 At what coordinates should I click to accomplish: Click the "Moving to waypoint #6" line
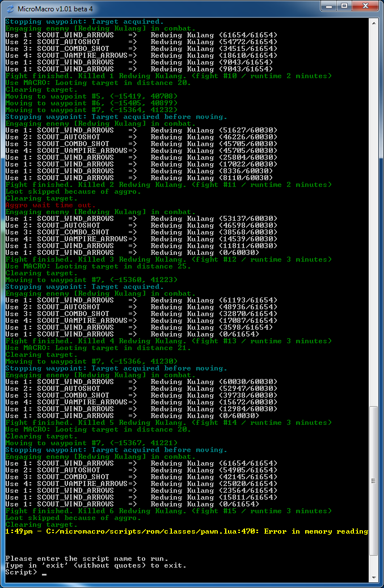pyautogui.click(x=91, y=103)
